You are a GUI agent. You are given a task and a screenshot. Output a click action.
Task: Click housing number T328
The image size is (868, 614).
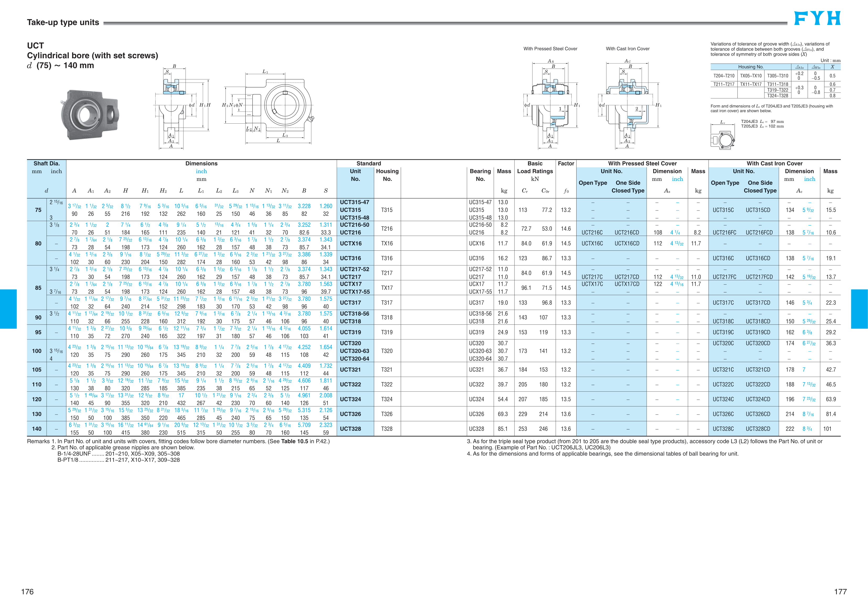point(387,429)
